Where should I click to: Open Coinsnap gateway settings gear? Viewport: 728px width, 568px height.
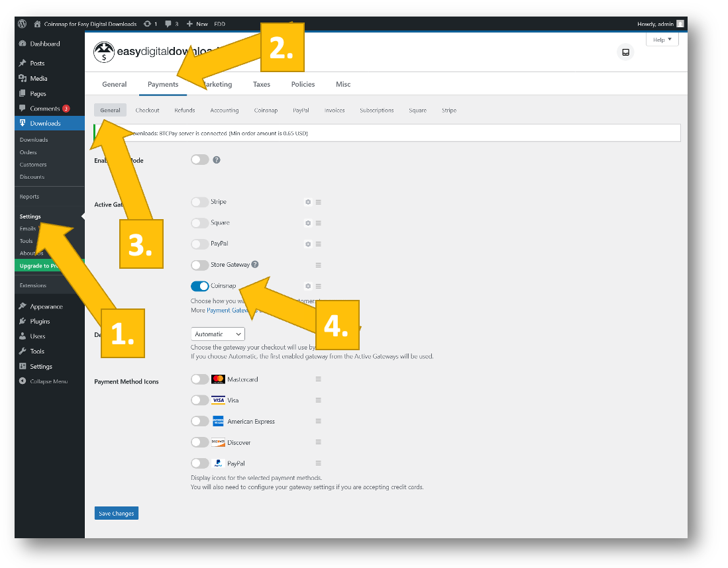(308, 286)
